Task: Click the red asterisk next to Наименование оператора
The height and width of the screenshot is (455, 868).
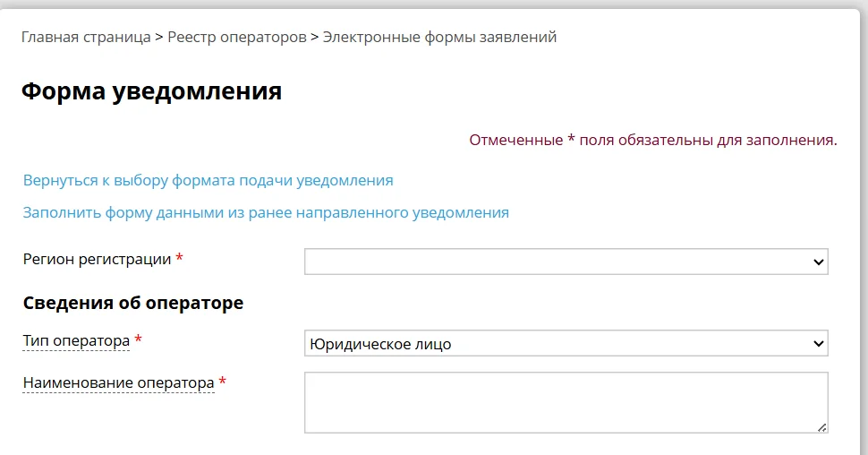Action: [x=223, y=382]
